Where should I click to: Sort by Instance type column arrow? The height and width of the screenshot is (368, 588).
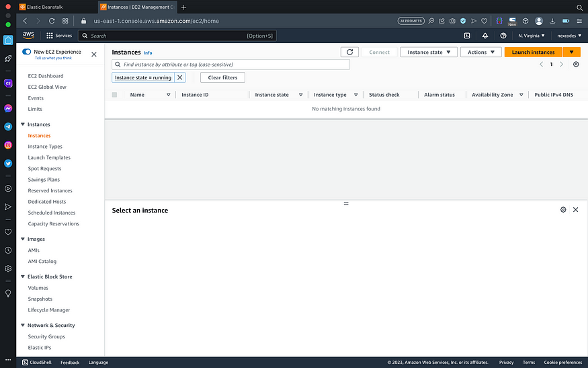(356, 95)
